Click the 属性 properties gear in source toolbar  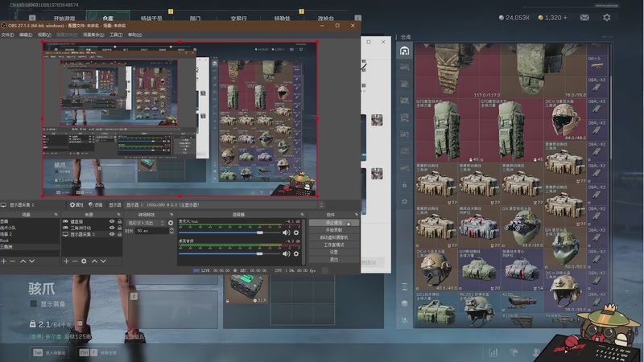[76, 205]
